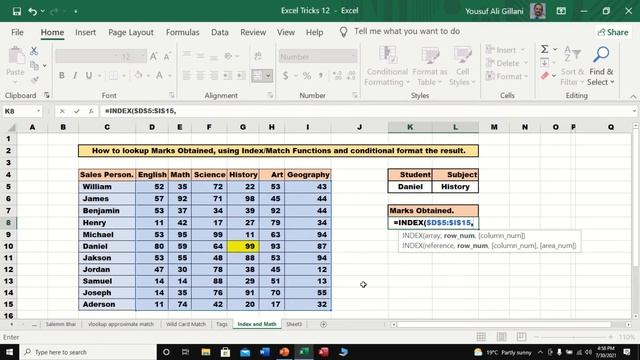Screen dimensions: 640x360
Task: Cancel formula entry with X icon
Action: click(x=62, y=111)
